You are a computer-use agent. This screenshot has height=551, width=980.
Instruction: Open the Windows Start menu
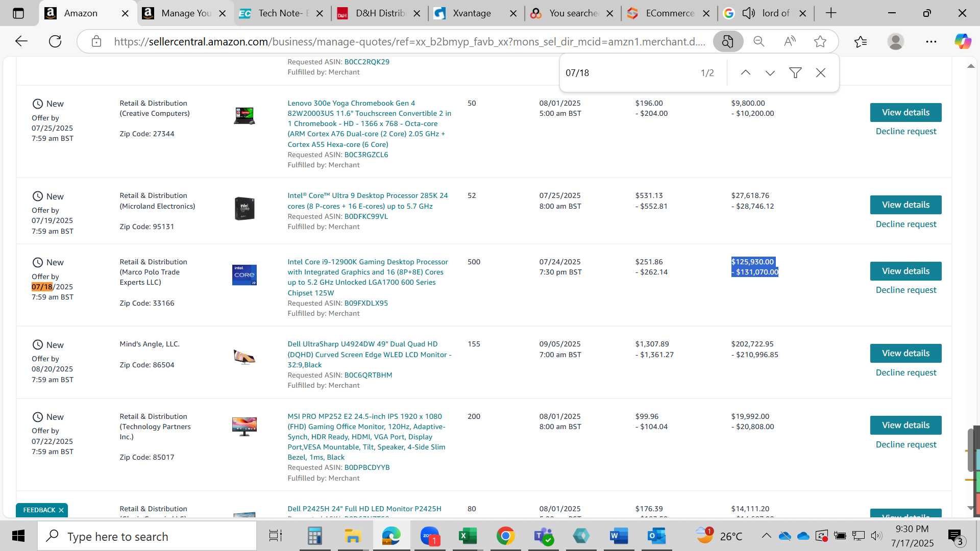pyautogui.click(x=18, y=536)
